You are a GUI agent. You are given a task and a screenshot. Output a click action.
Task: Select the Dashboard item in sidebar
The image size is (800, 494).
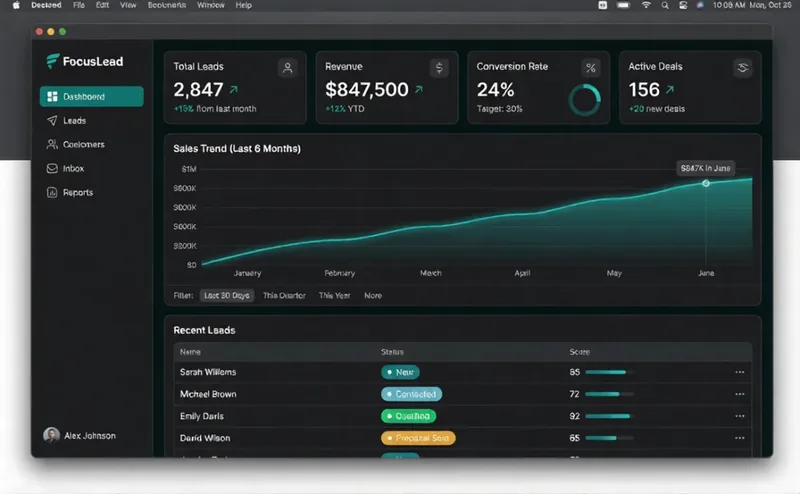pos(92,96)
